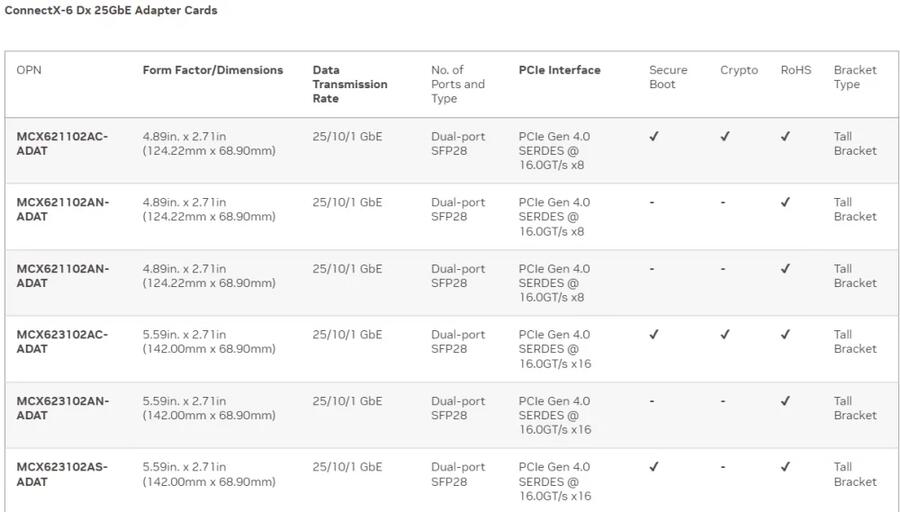Select Crypto checkmark in MCX623102AC-ADAT row
This screenshot has width=900, height=512.
725,334
